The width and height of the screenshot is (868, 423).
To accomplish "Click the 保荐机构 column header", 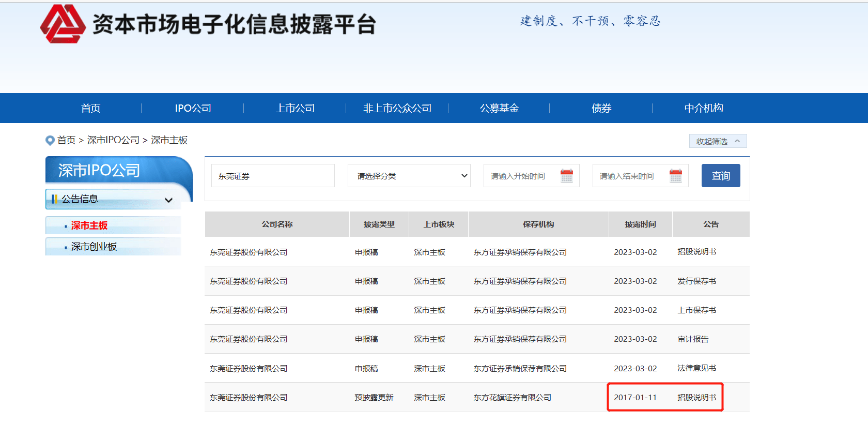I will [x=538, y=224].
